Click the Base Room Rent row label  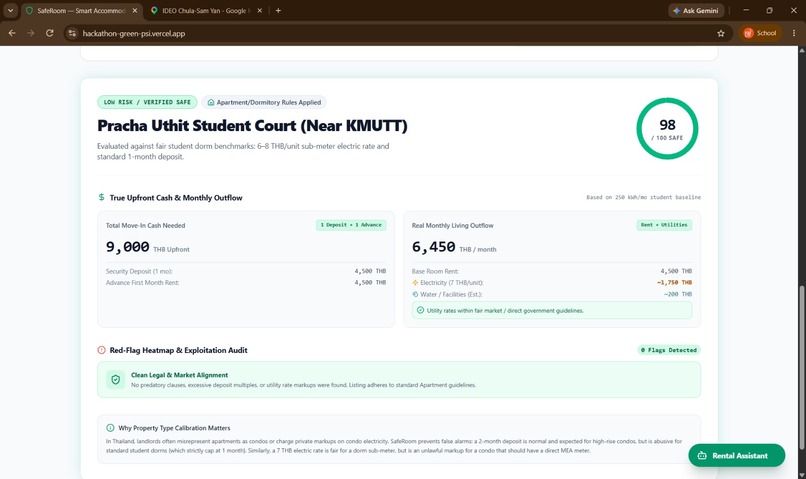click(435, 271)
